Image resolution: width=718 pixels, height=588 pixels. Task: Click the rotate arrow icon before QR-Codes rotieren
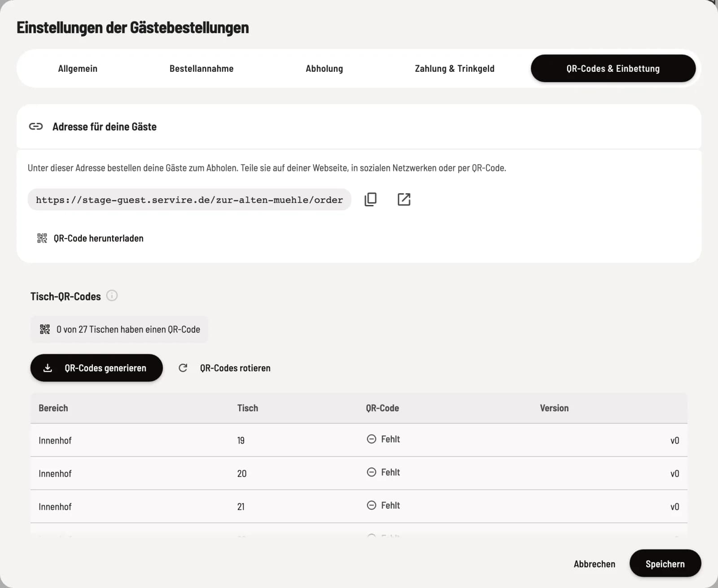[183, 368]
